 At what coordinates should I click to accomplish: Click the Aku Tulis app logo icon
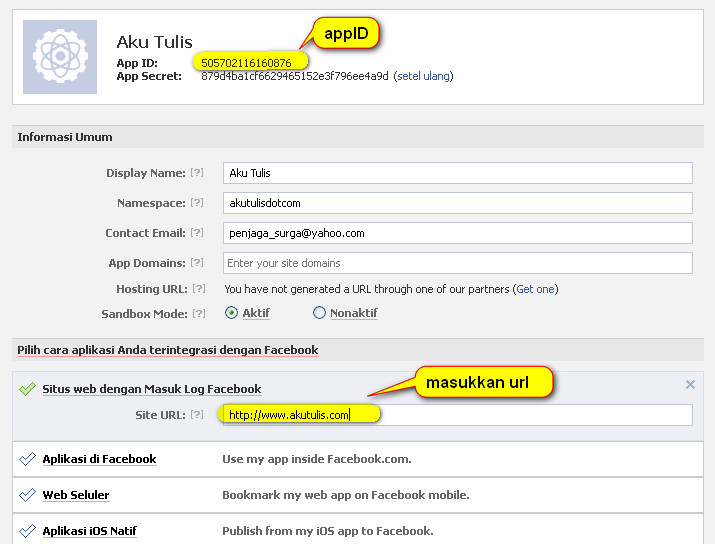coord(60,57)
